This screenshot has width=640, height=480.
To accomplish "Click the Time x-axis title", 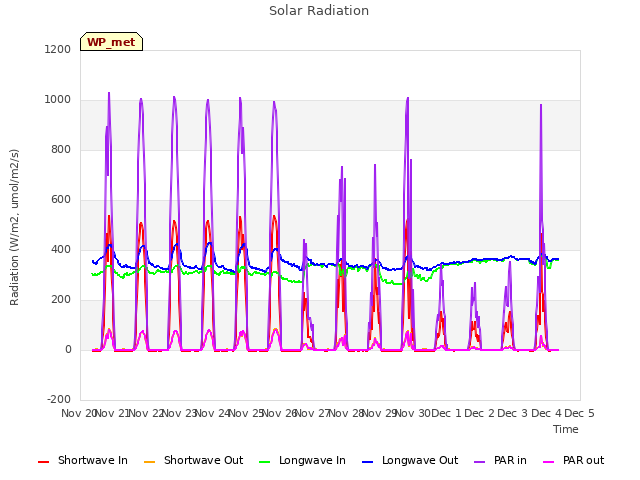I will [x=565, y=429].
